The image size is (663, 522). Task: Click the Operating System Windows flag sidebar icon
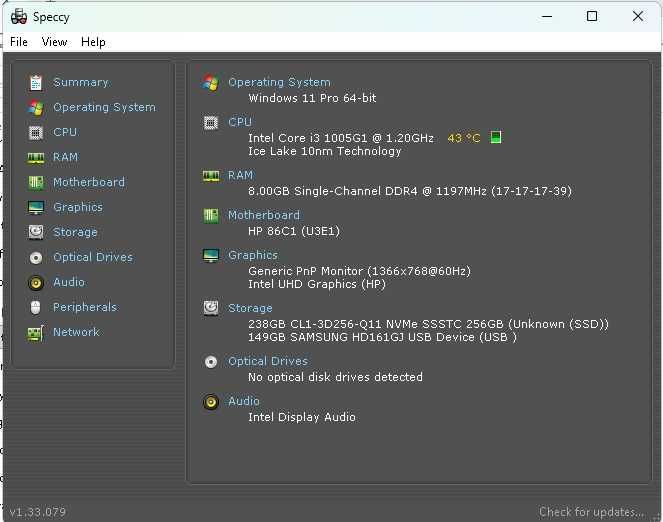click(x=36, y=108)
